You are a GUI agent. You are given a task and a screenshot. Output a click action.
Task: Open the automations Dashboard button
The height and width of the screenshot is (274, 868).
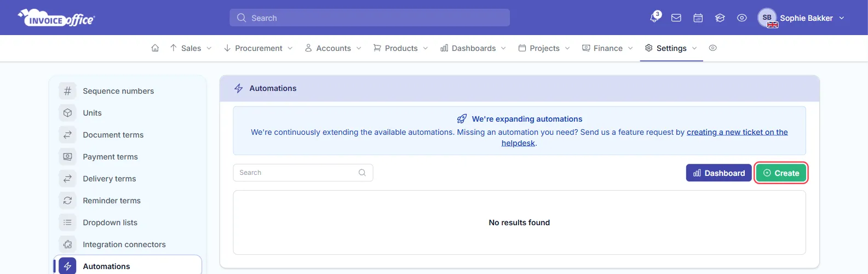tap(718, 173)
